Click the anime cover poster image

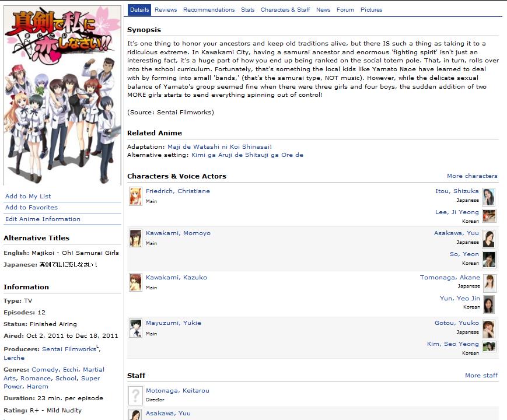(x=62, y=95)
